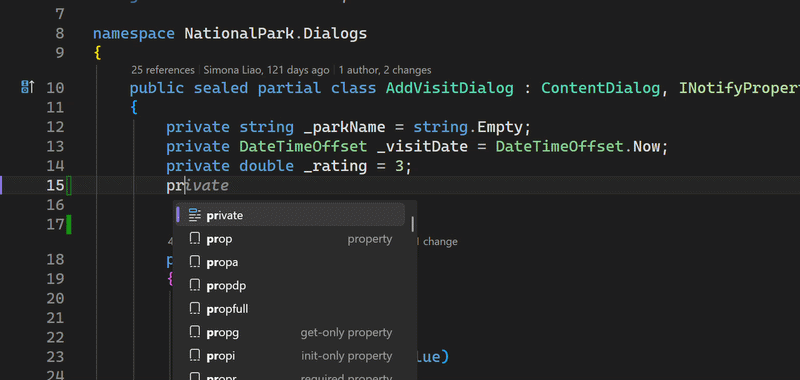Click 'DateTimeOffset.Now' on line 13
Image resolution: width=800 pixels, height=380 pixels.
(577, 146)
